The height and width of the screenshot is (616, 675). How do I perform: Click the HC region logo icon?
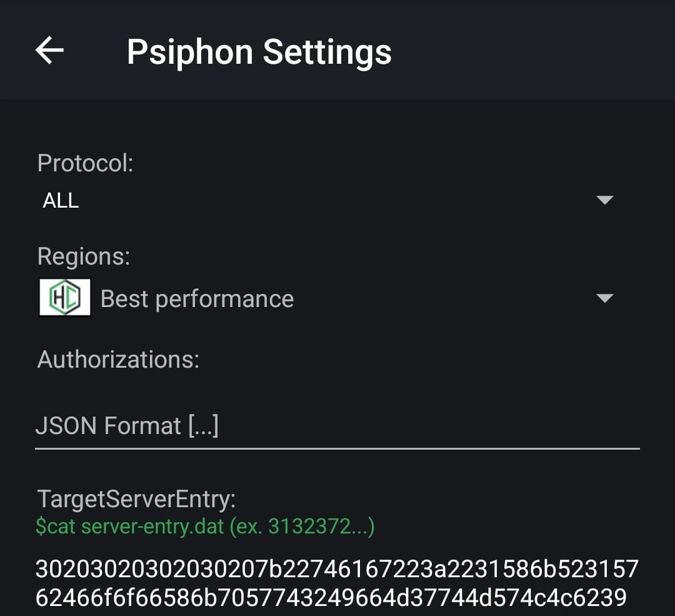pos(65,298)
